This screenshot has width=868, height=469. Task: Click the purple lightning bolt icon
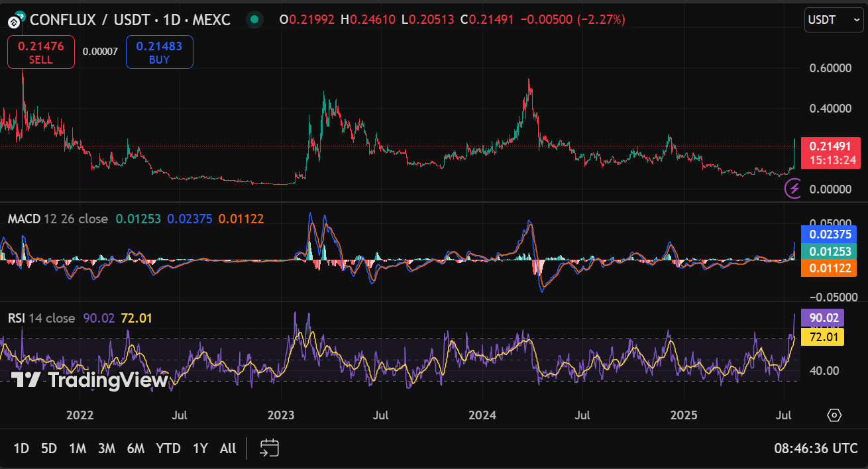pos(794,189)
